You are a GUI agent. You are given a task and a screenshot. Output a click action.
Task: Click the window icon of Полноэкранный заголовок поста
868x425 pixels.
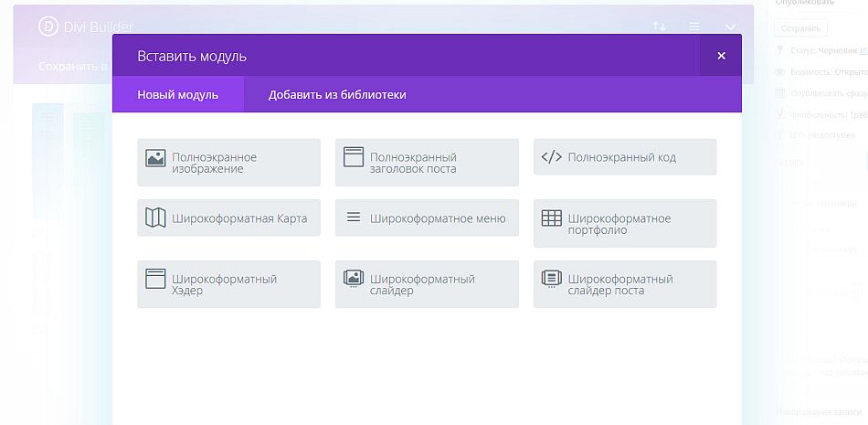(x=354, y=157)
